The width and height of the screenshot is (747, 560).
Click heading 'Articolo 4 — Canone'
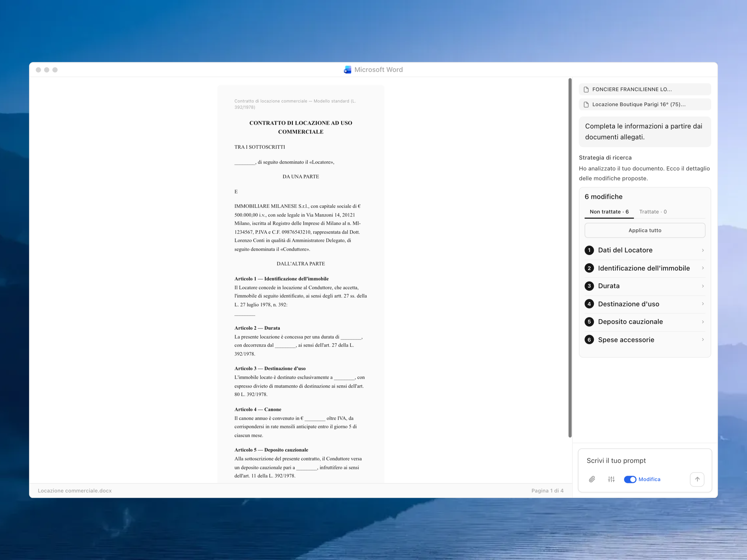coord(258,410)
